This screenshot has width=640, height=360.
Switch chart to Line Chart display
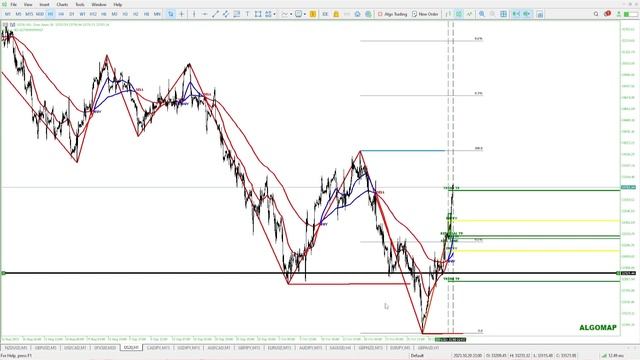pos(469,14)
